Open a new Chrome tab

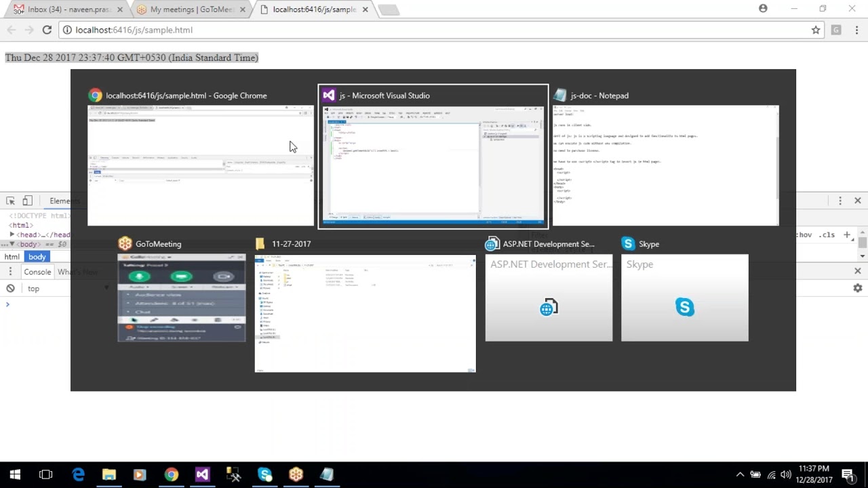[389, 9]
